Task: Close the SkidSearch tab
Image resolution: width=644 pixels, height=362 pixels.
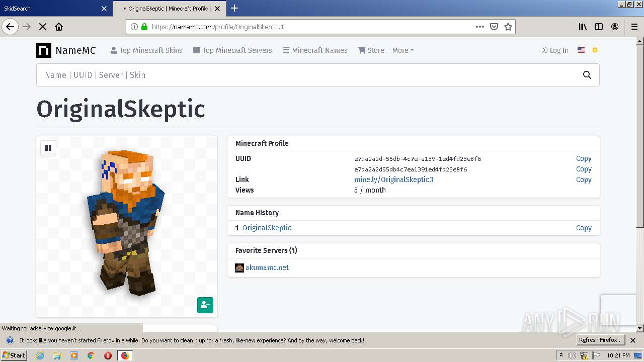Action: pyautogui.click(x=104, y=9)
